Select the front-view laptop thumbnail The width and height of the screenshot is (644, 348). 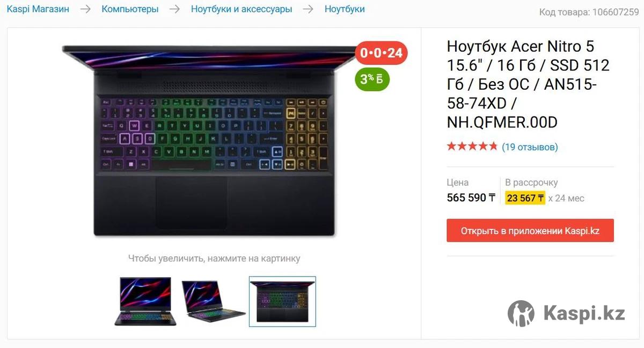click(145, 301)
